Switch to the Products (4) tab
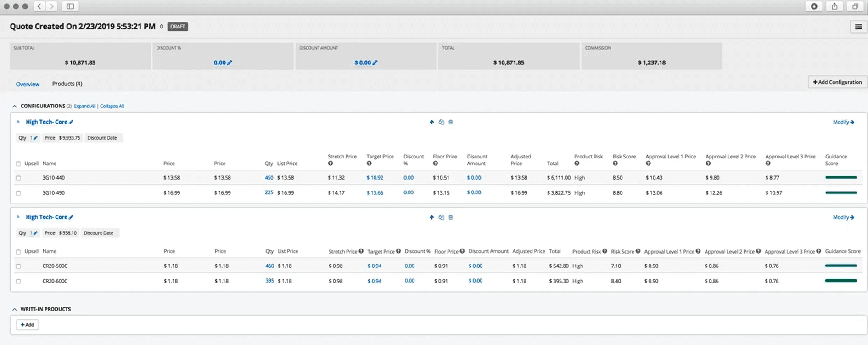 67,84
